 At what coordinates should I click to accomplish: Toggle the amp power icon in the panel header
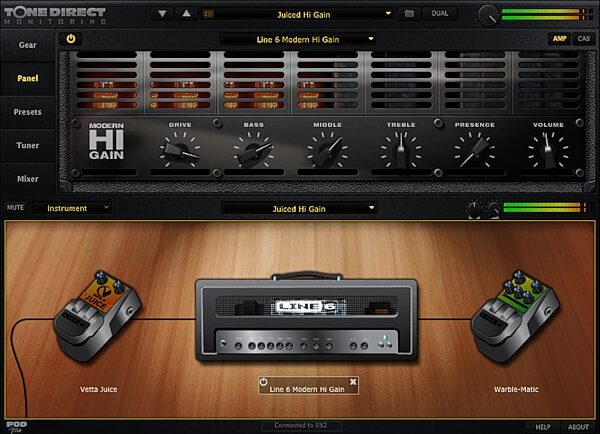[71, 39]
